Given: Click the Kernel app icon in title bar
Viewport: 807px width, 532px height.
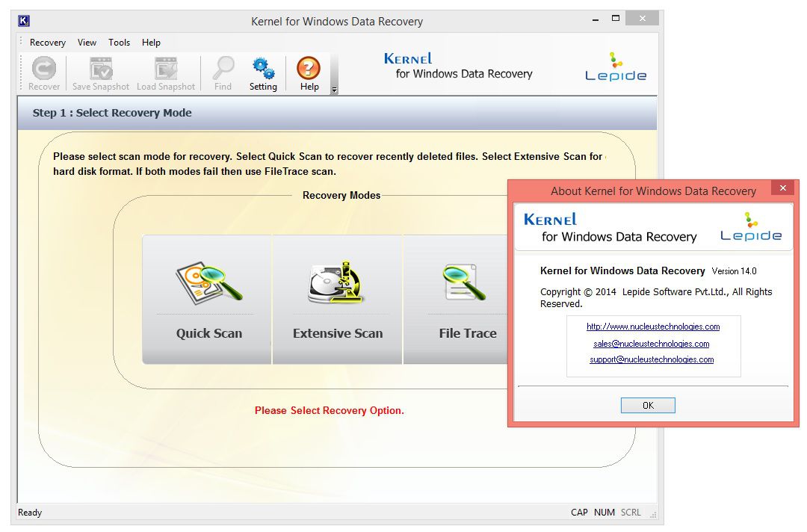Looking at the screenshot, I should [24, 21].
